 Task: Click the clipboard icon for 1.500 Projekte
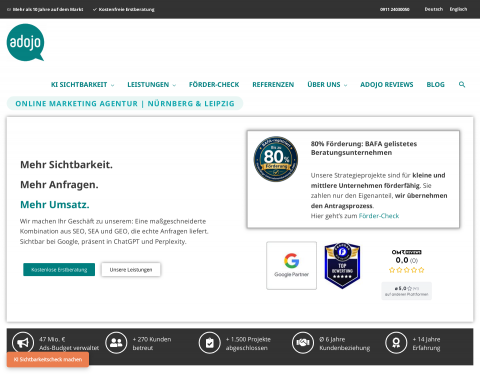coord(209,343)
